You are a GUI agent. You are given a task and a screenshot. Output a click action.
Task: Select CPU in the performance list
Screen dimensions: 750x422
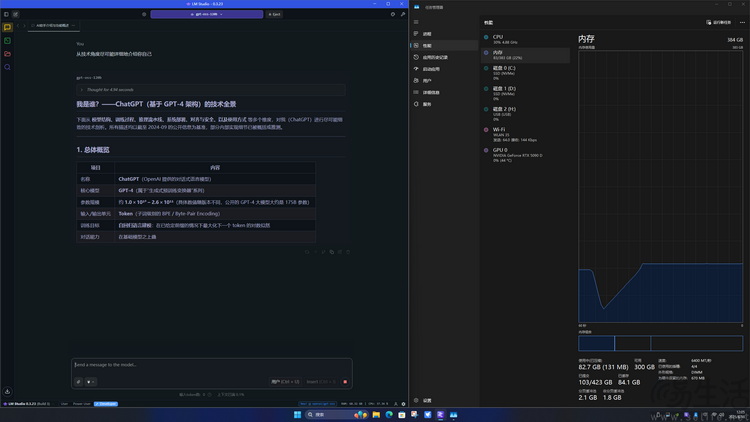525,39
